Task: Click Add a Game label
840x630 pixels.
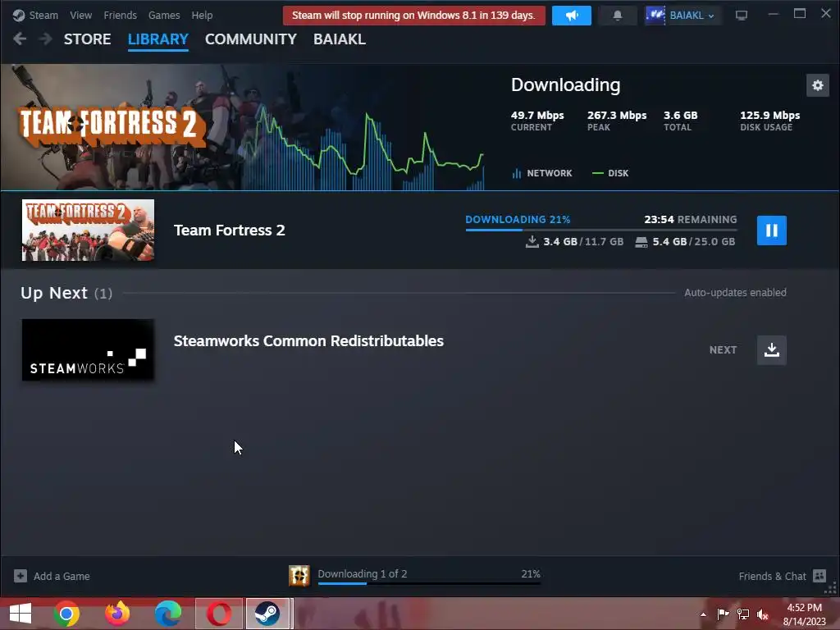Action: pyautogui.click(x=62, y=577)
